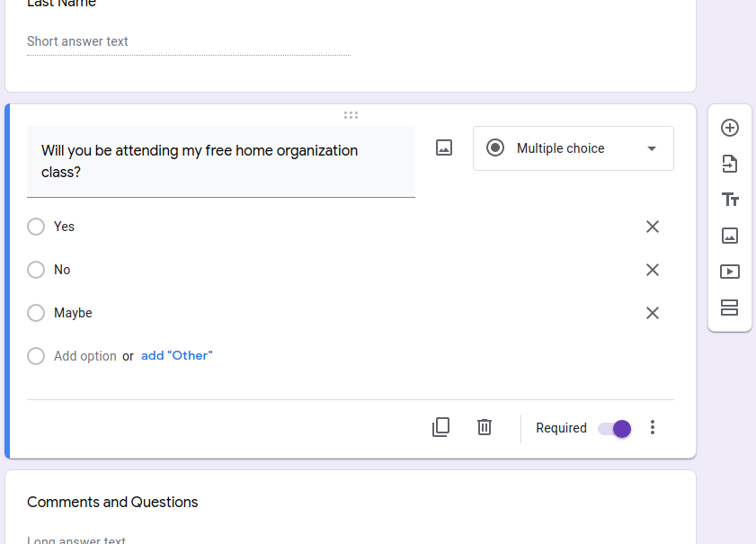Add a title and description block
Screen dimensions: 756x544
pyautogui.click(x=730, y=200)
